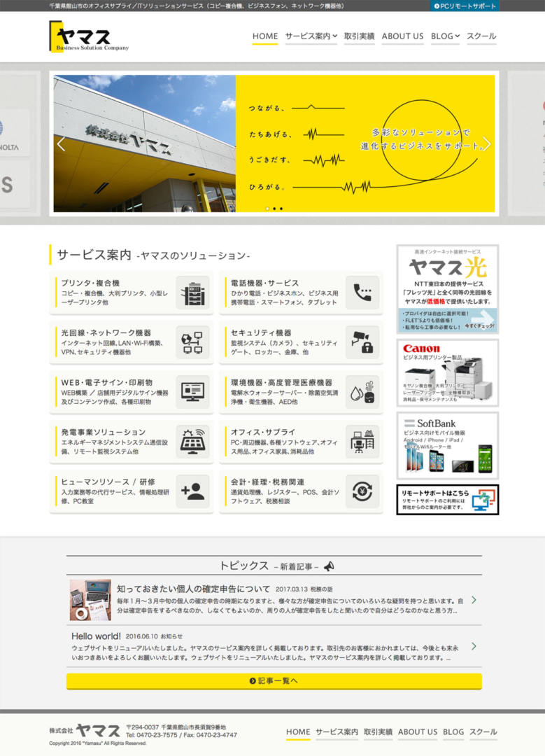Click the water drop environment equipment icon
This screenshot has width=545, height=756.
click(x=362, y=392)
